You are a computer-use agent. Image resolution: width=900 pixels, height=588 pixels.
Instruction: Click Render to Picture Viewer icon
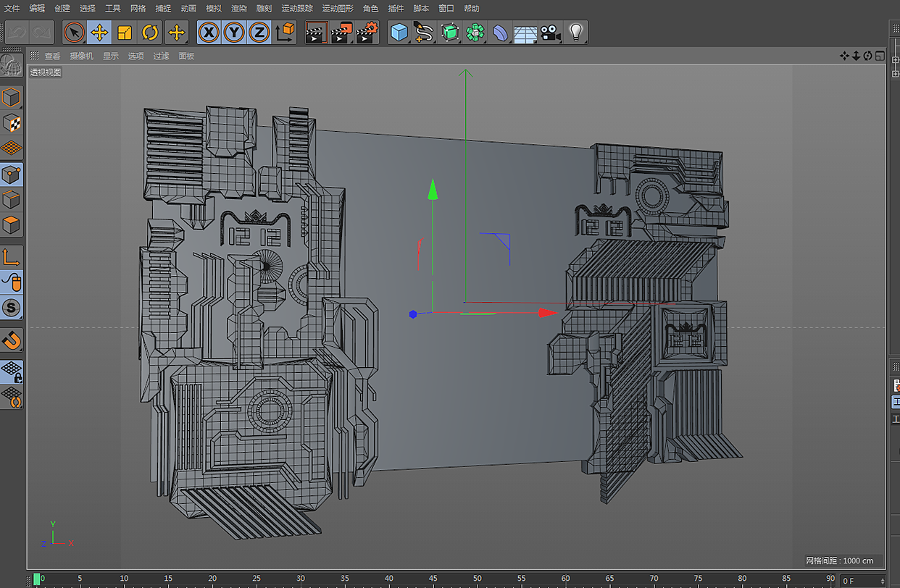[x=341, y=33]
